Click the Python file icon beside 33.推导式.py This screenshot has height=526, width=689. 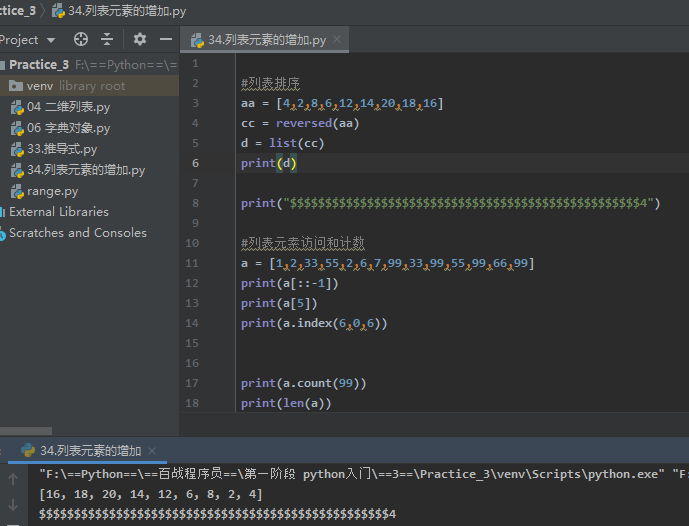[17, 149]
